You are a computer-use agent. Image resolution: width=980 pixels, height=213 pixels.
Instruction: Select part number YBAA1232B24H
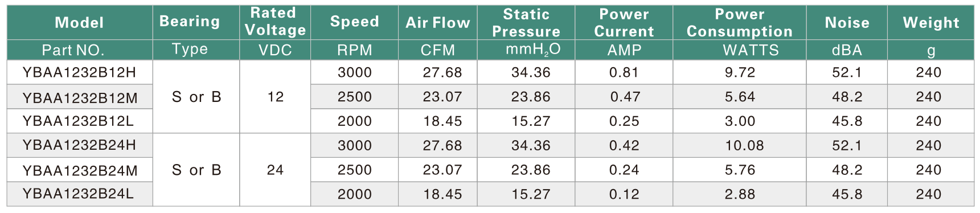pos(79,145)
